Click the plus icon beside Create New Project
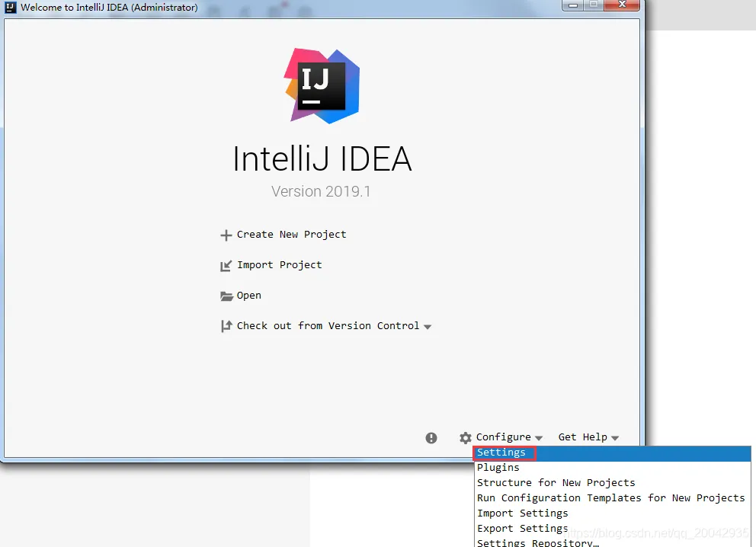Viewport: 756px width, 547px height. (x=226, y=235)
